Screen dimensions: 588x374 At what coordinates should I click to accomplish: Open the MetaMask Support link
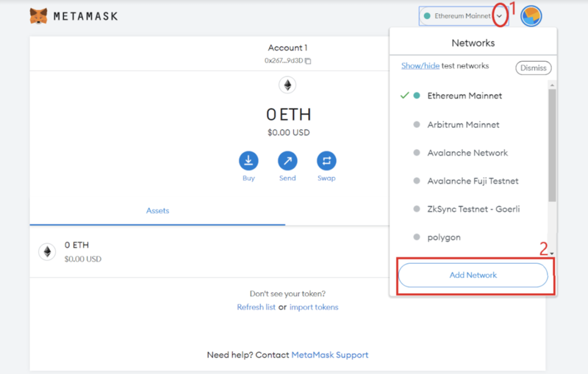point(329,354)
